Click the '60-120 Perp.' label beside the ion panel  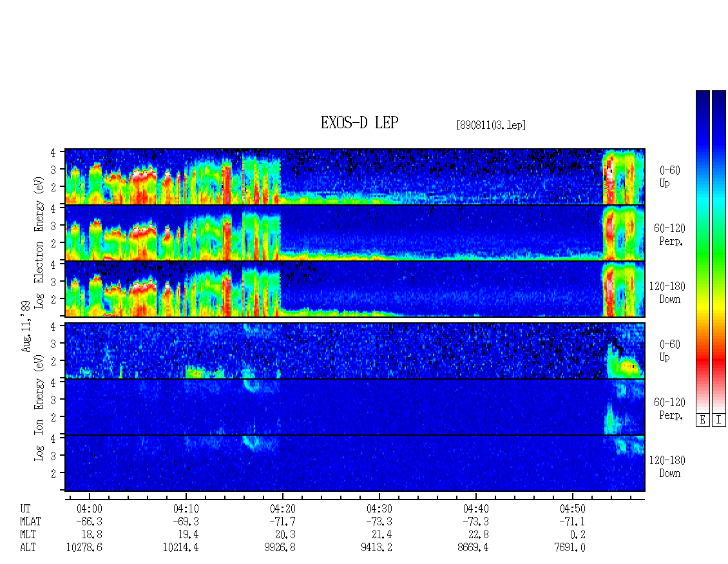[x=669, y=409]
